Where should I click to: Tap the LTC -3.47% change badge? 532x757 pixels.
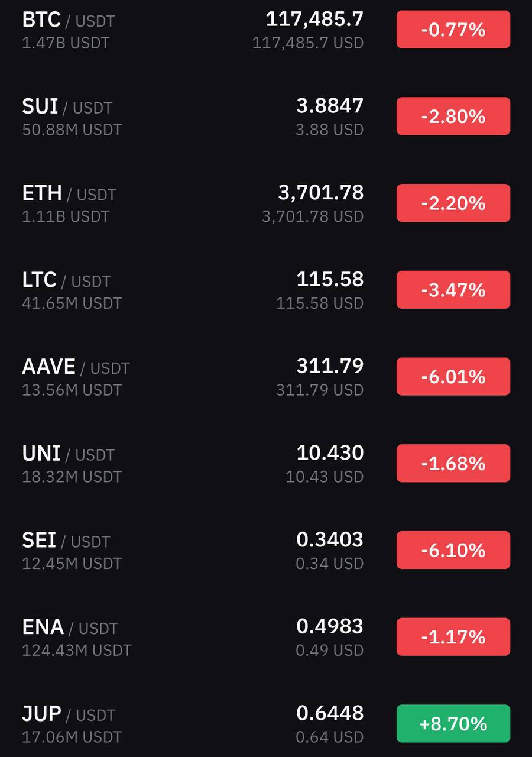tap(453, 290)
